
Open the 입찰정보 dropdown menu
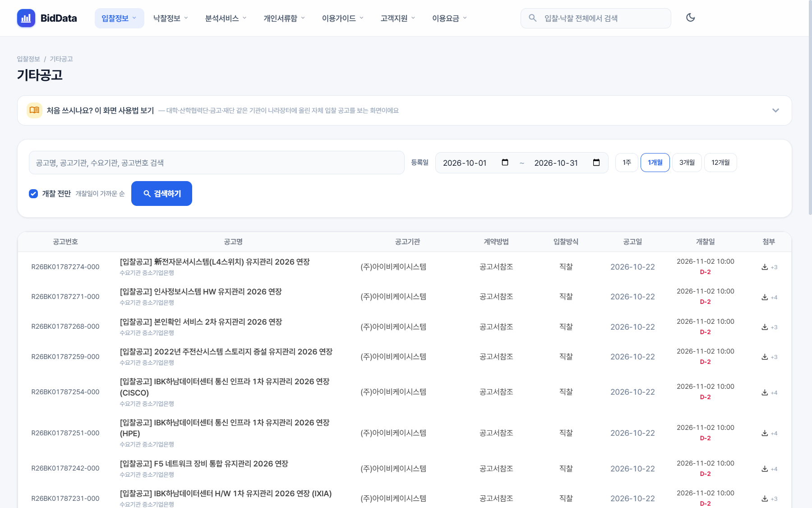(x=119, y=18)
